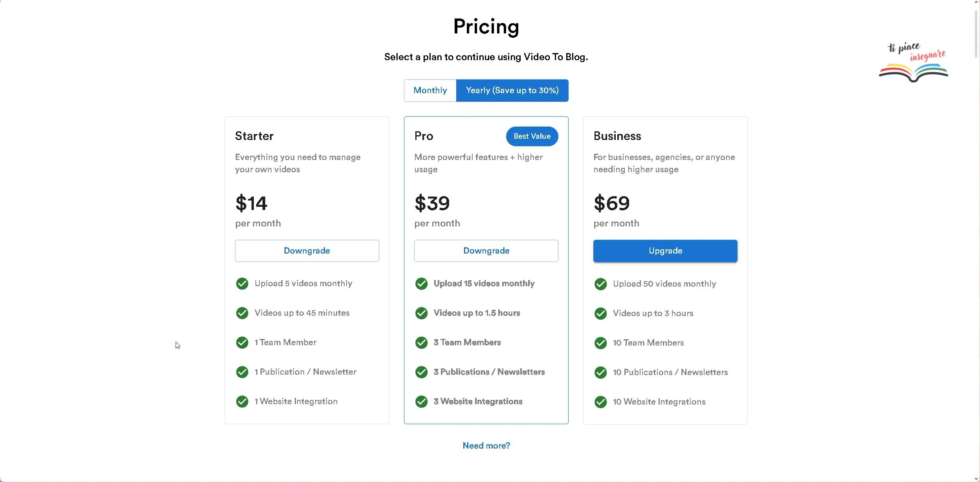Click checkmark icon beside 'Videos up to 1.5 hours'

point(421,313)
